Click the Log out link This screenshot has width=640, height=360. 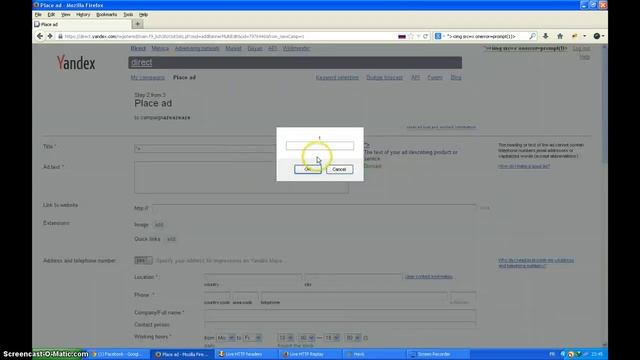click(x=581, y=49)
